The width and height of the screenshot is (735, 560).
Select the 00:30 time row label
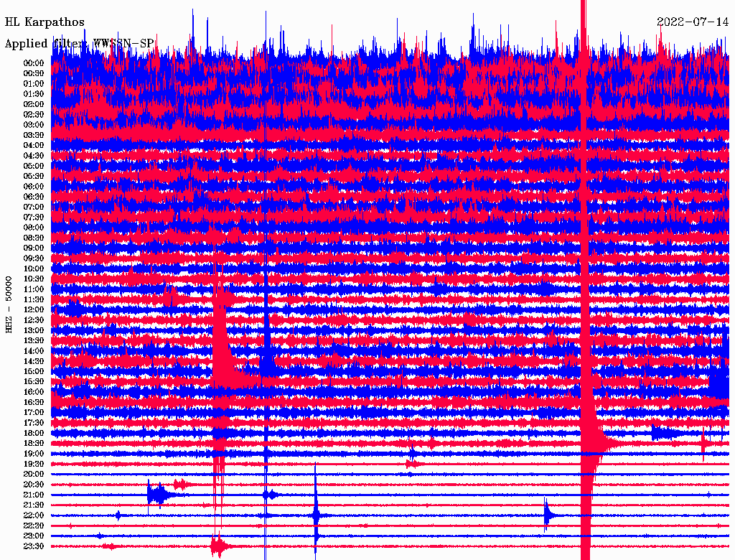point(34,73)
